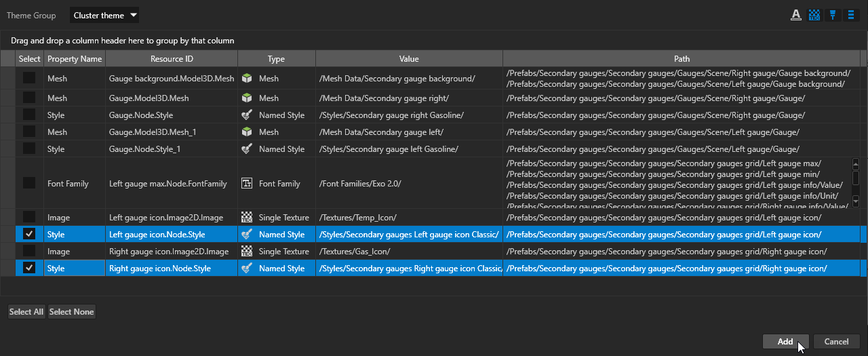Screen dimensions: 868x356
Task: Select value /Textures/Temp_Icon/
Action: pos(357,218)
